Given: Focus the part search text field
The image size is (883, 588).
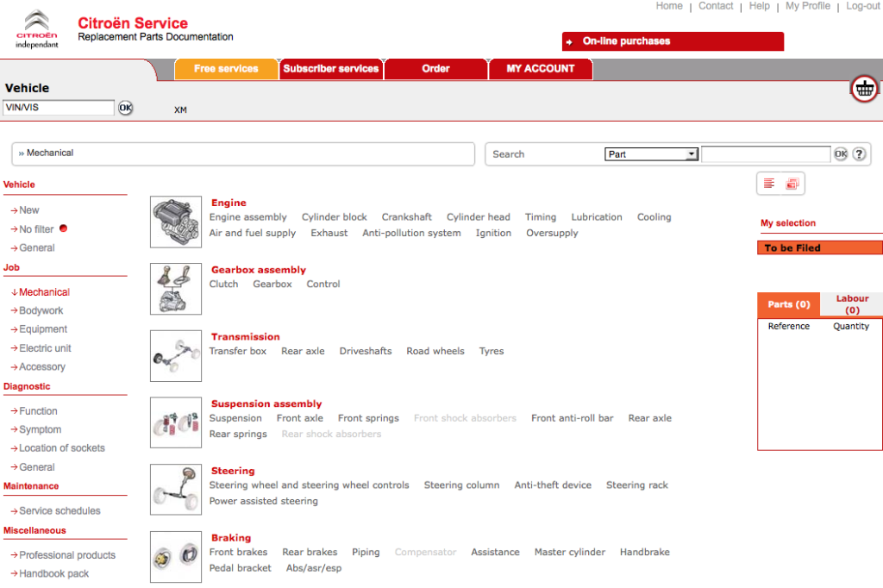Looking at the screenshot, I should [766, 154].
